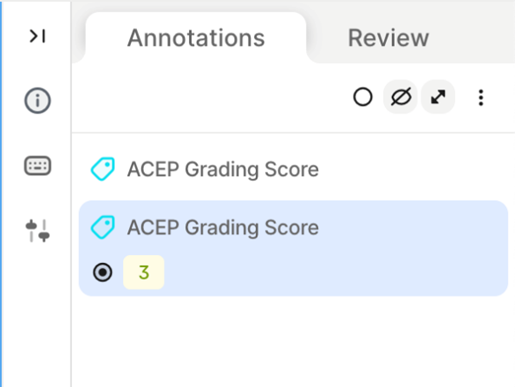Toggle the slashed-circle hide annotations icon
Viewport: 515px width, 387px height.
401,97
